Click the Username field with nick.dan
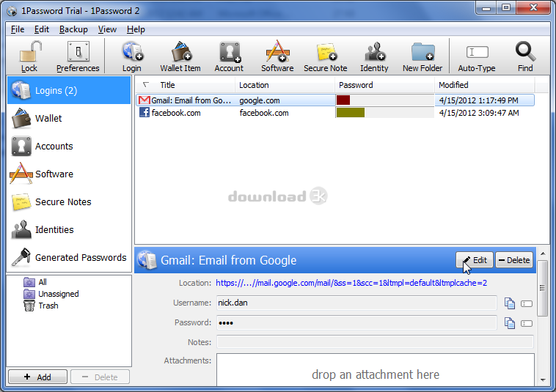The image size is (556, 392). point(356,303)
